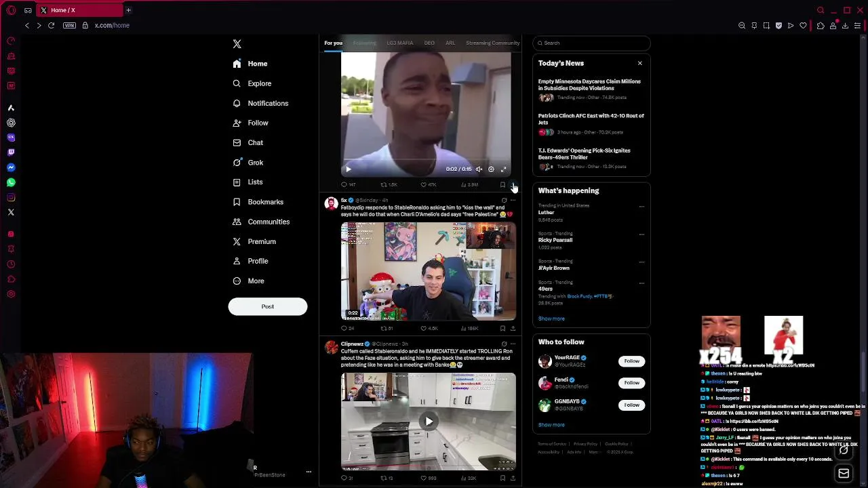Open Communities in X navigation
This screenshot has width=868, height=488.
261,222
